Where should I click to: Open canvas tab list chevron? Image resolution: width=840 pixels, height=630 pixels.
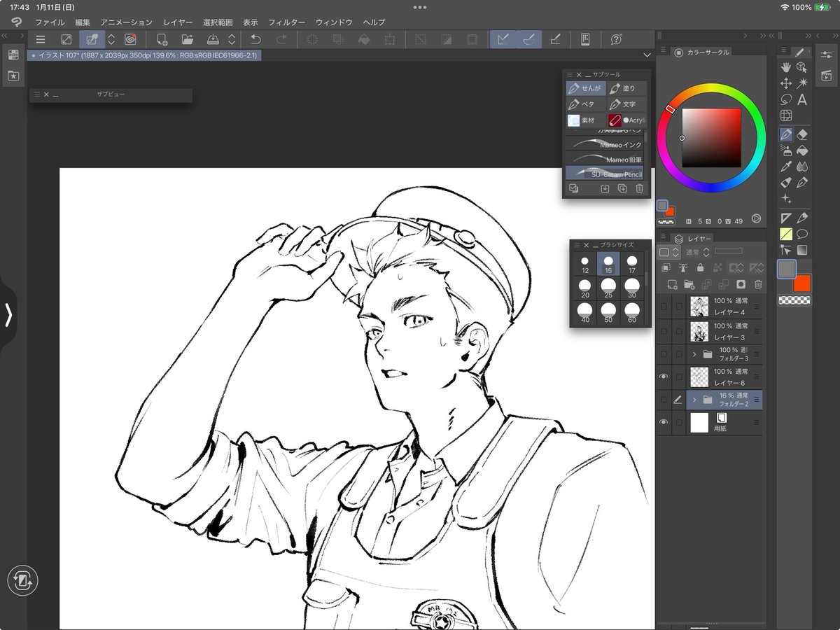point(647,55)
